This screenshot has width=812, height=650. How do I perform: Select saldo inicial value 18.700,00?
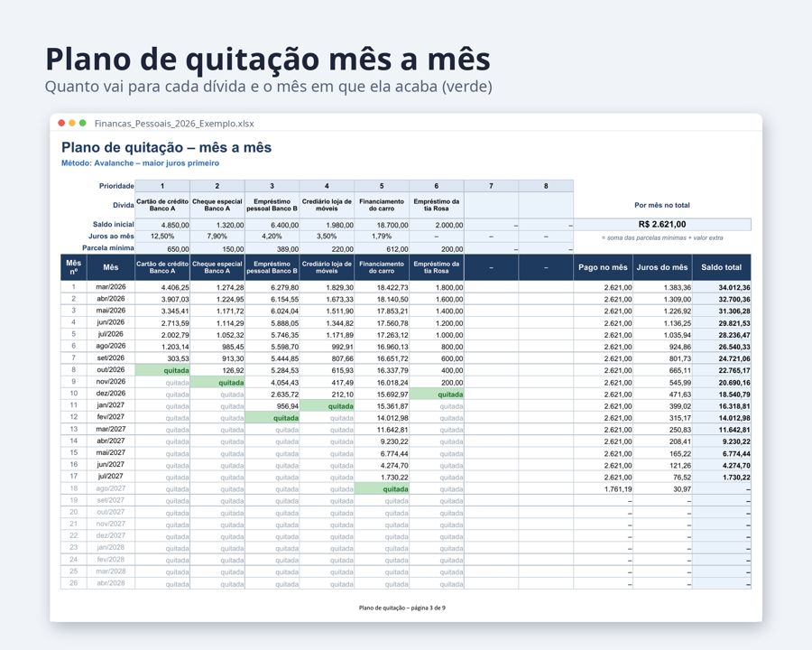tap(382, 225)
